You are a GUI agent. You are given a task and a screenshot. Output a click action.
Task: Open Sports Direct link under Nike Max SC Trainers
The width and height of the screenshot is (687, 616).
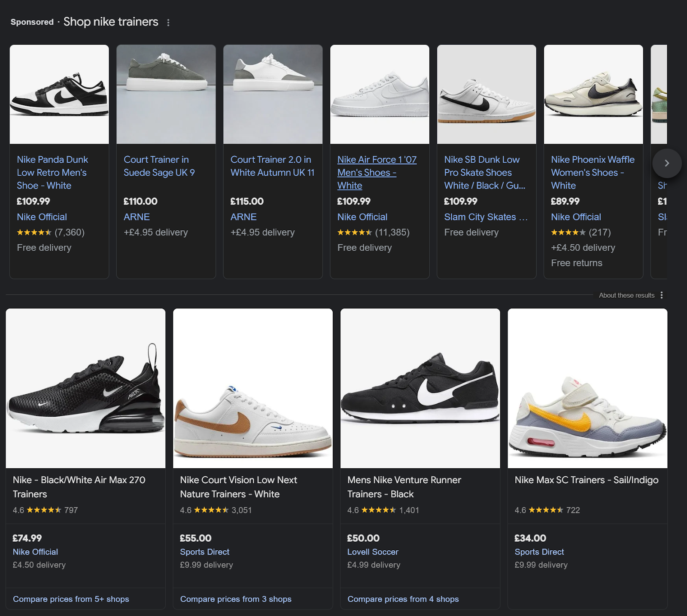click(x=539, y=552)
